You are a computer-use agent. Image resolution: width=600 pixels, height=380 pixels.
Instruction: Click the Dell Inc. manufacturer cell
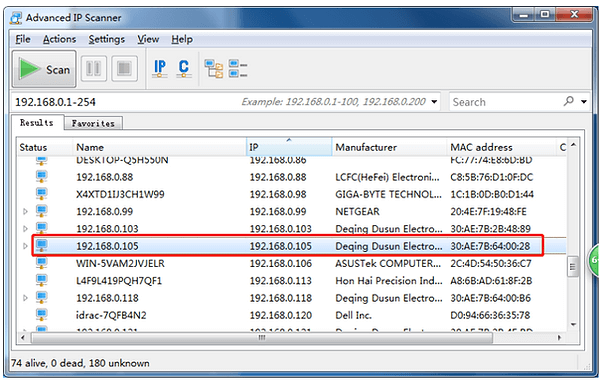click(353, 315)
